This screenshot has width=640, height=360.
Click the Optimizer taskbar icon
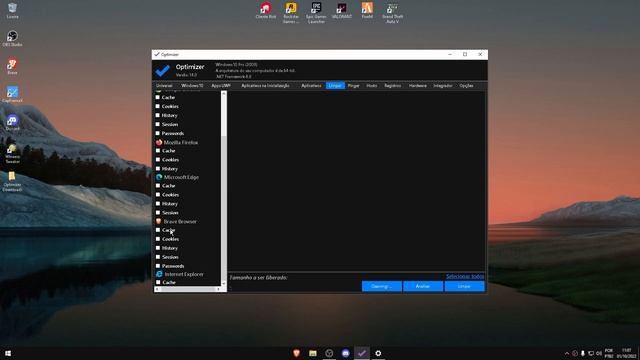click(x=362, y=353)
